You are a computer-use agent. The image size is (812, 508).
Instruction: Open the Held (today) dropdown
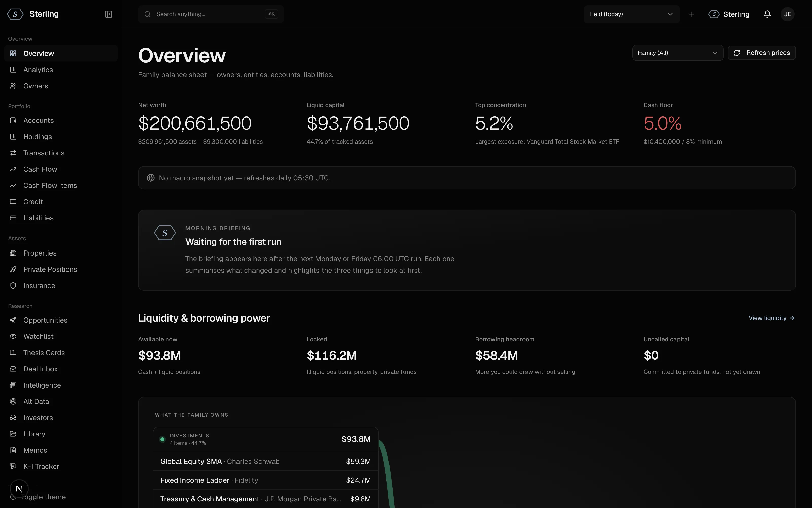[x=632, y=14]
